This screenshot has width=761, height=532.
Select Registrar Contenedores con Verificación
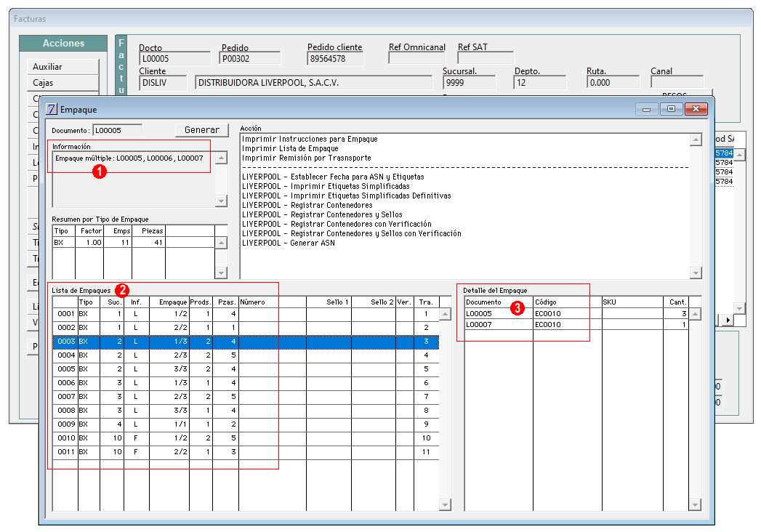click(337, 225)
